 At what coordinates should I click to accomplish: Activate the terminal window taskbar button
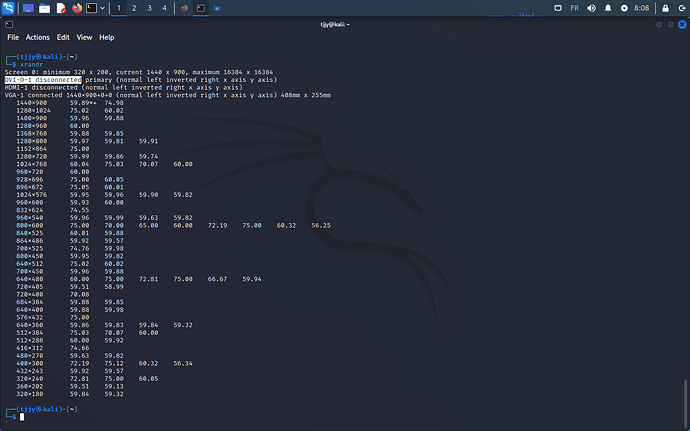[x=201, y=8]
